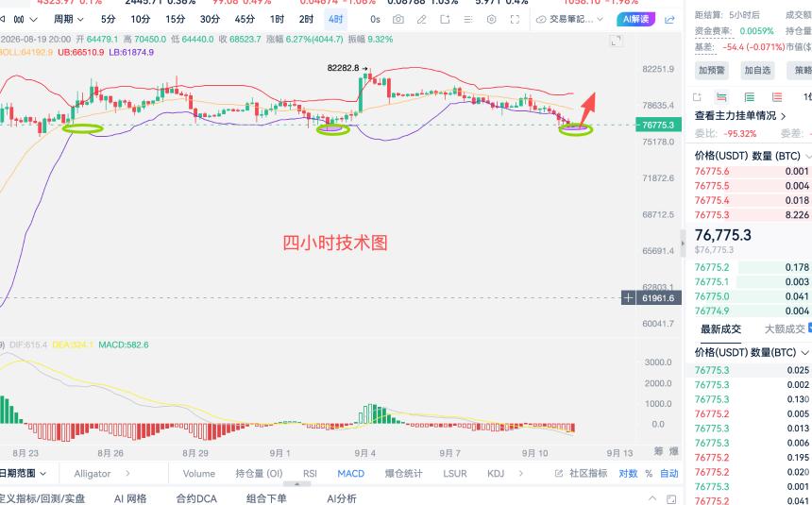The width and height of the screenshot is (812, 505).
Task: Toggle the 持仓量 (OI) indicator
Action: (x=259, y=474)
